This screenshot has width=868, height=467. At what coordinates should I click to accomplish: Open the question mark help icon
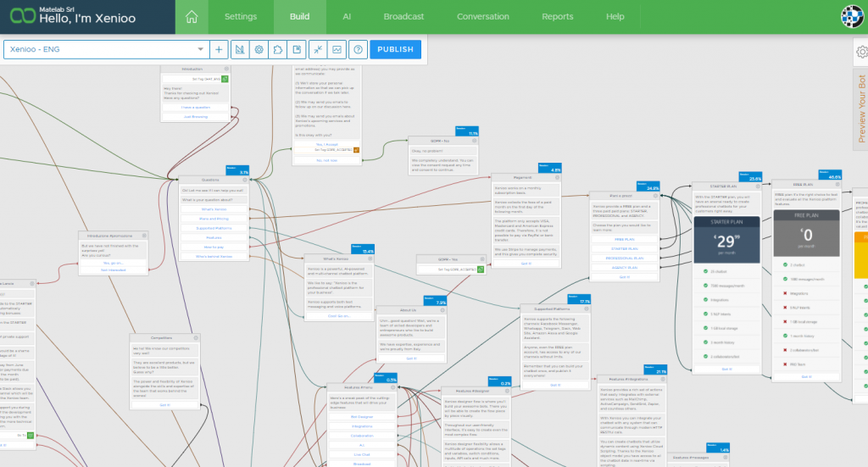pos(359,49)
